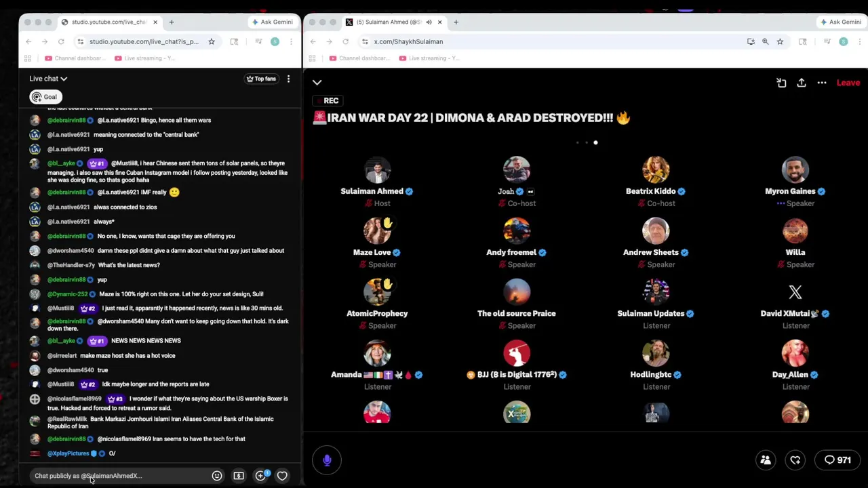The width and height of the screenshot is (868, 488).
Task: Mute the X tab via speaker icon
Action: (429, 22)
